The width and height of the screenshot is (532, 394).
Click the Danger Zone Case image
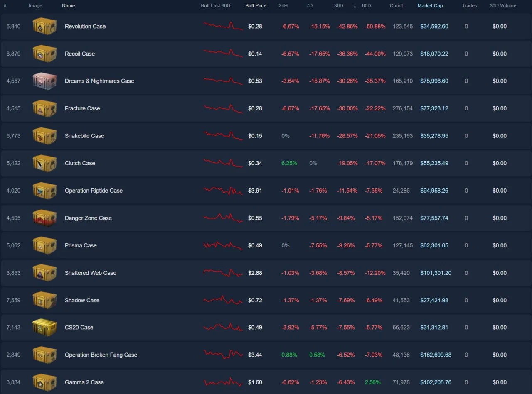click(x=44, y=218)
